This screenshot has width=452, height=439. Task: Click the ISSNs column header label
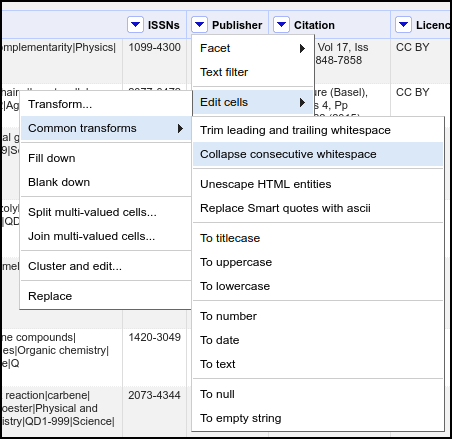click(x=164, y=25)
